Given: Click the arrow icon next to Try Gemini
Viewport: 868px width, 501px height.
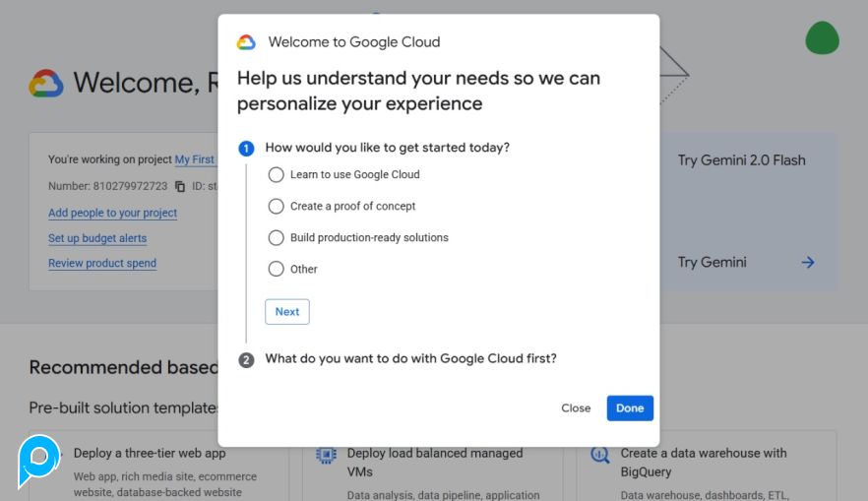Looking at the screenshot, I should click(x=807, y=262).
